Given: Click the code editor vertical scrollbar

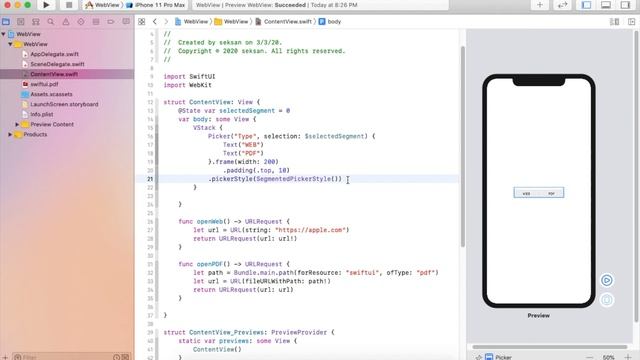Looking at the screenshot, I should 463,146.
